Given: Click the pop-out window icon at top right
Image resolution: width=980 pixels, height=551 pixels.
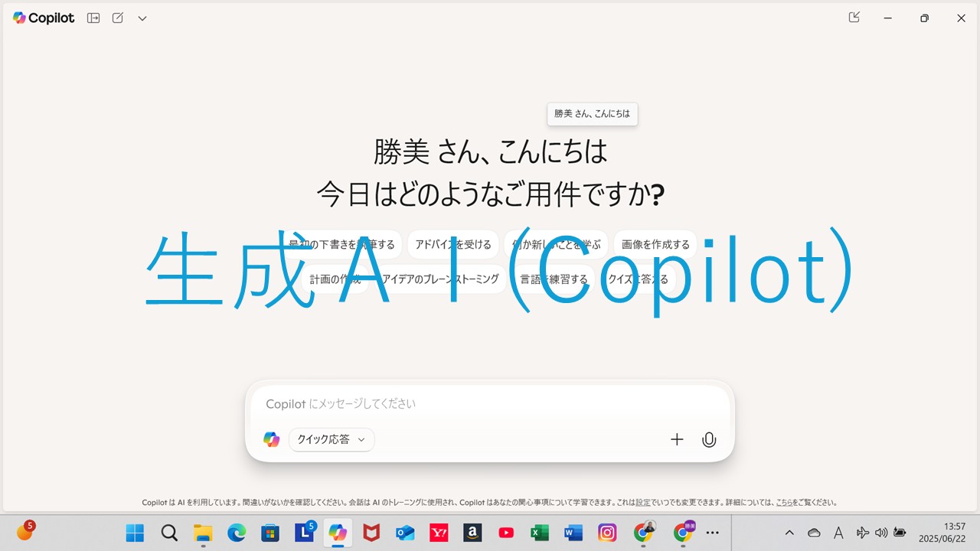Looking at the screenshot, I should click(854, 18).
